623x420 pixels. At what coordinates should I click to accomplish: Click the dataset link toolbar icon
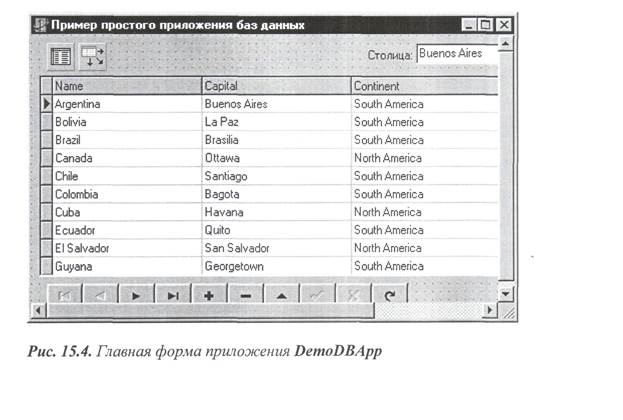(x=92, y=56)
